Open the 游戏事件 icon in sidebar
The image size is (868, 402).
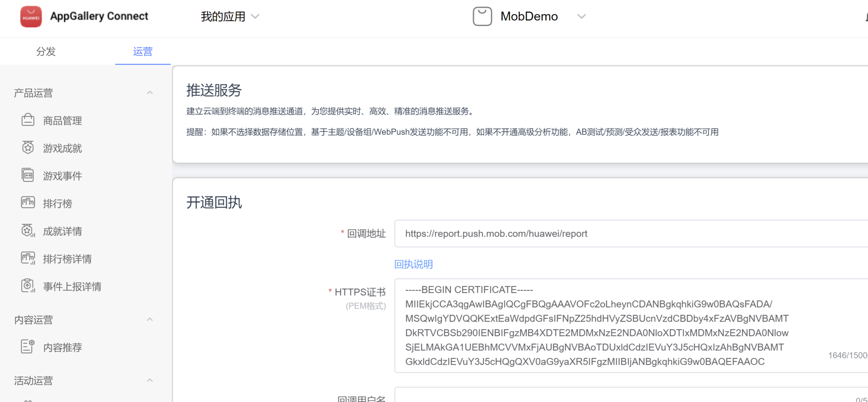[28, 175]
